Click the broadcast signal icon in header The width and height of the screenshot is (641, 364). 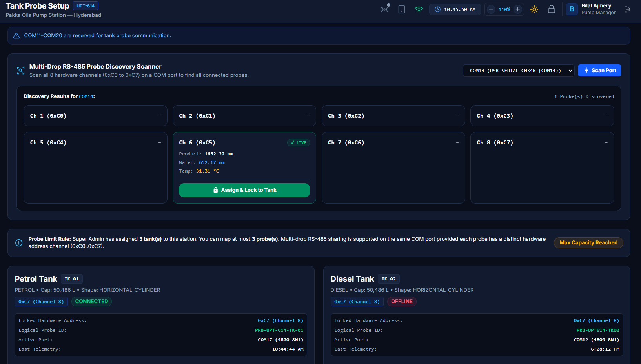point(385,9)
